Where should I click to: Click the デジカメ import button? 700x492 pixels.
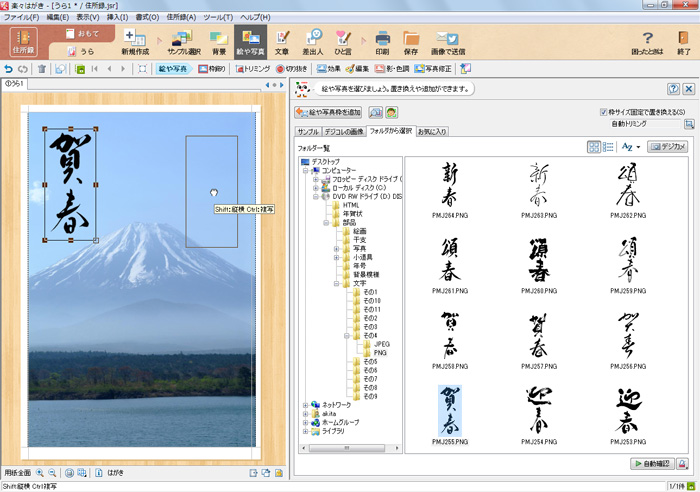point(668,146)
